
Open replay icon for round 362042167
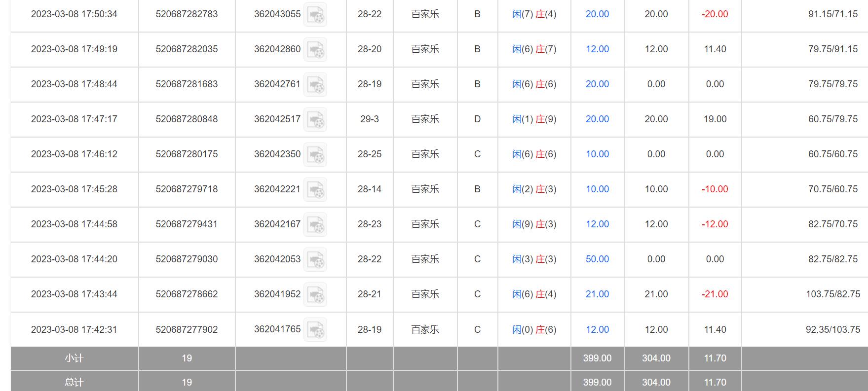click(315, 225)
